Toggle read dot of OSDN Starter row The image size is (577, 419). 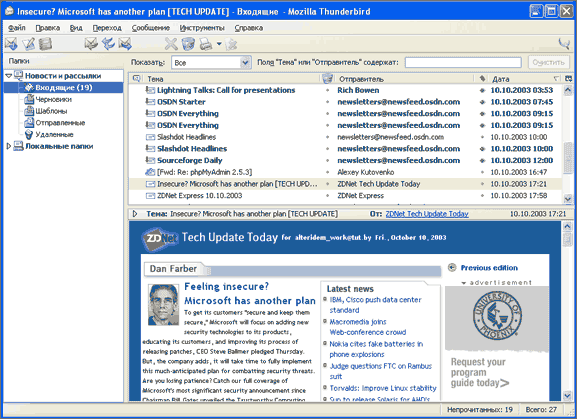(x=327, y=102)
